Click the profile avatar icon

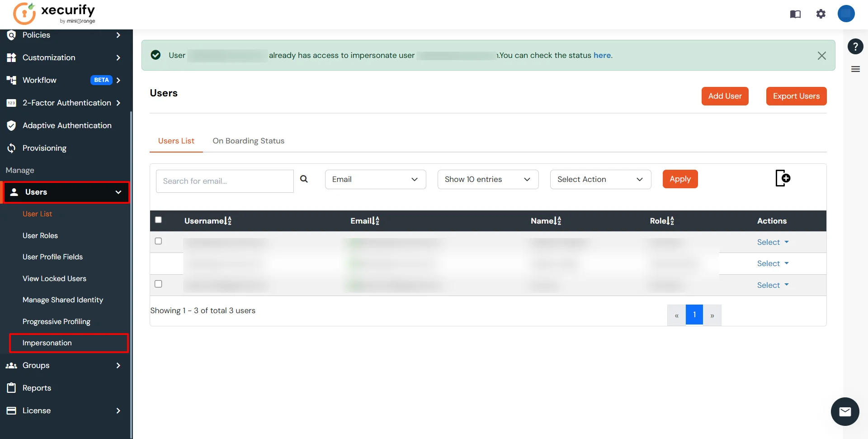click(x=846, y=14)
